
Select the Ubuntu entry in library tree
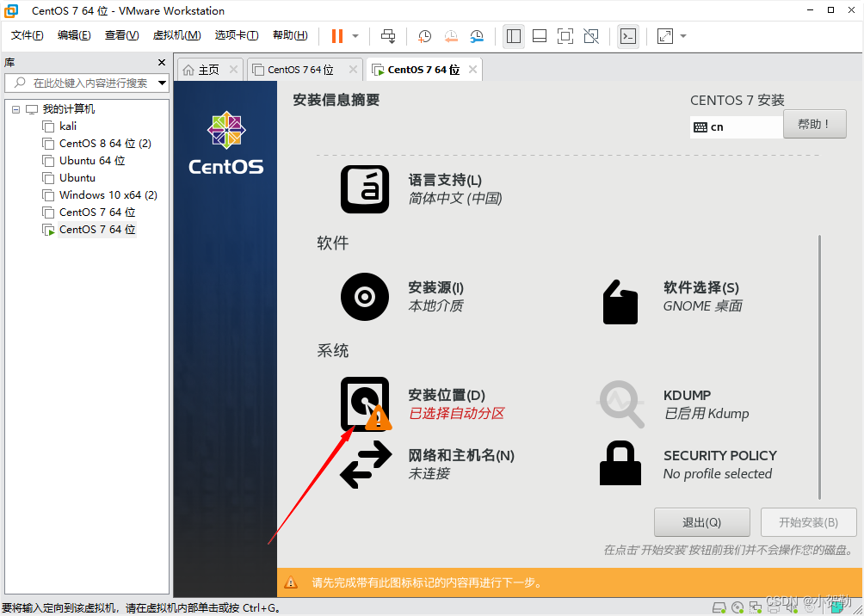(77, 178)
